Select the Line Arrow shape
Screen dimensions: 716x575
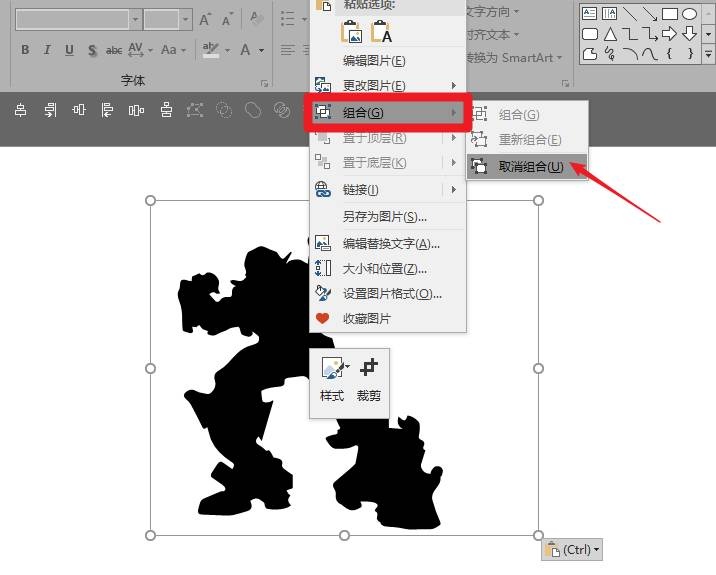tap(650, 14)
